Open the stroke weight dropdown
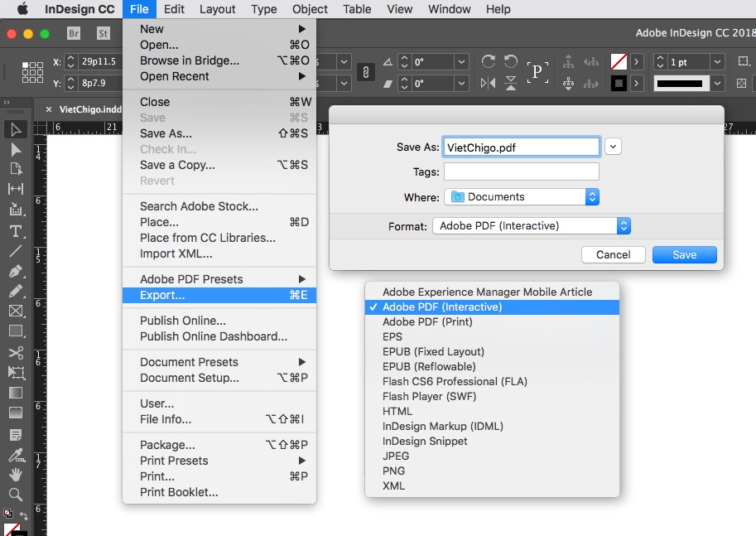This screenshot has width=756, height=536. coord(718,62)
